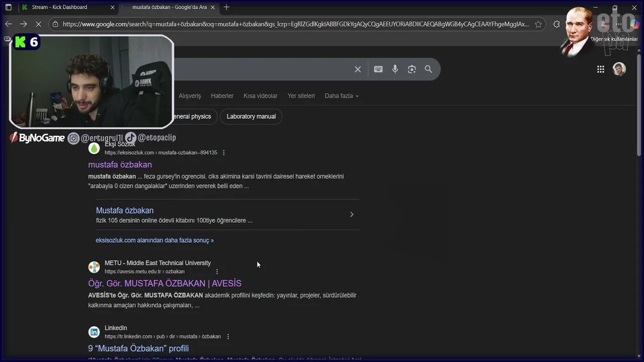Viewport: 644px width, 362px height.
Task: Click METU result favicon
Action: (94, 267)
